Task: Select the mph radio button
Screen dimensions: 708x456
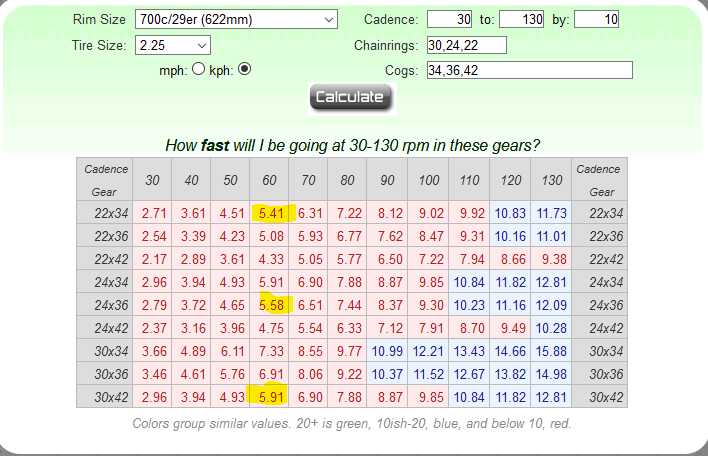Action: 198,69
